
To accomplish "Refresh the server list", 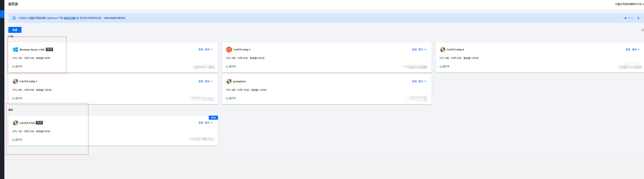I will click(x=642, y=30).
